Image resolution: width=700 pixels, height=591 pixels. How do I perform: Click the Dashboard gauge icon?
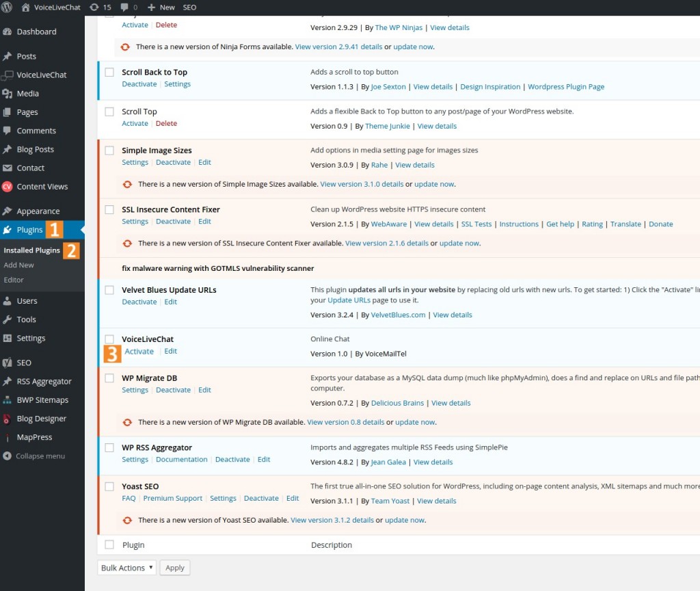[7, 31]
